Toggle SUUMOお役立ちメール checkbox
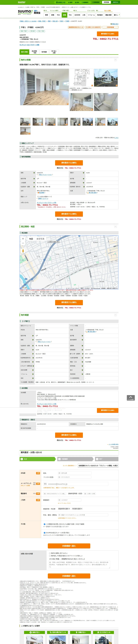 click(45, 533)
